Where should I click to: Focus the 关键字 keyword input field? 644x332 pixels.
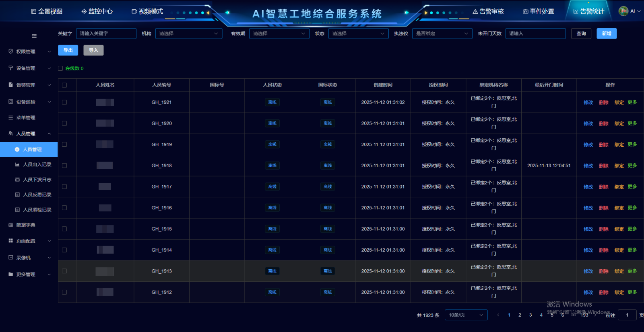pos(106,34)
